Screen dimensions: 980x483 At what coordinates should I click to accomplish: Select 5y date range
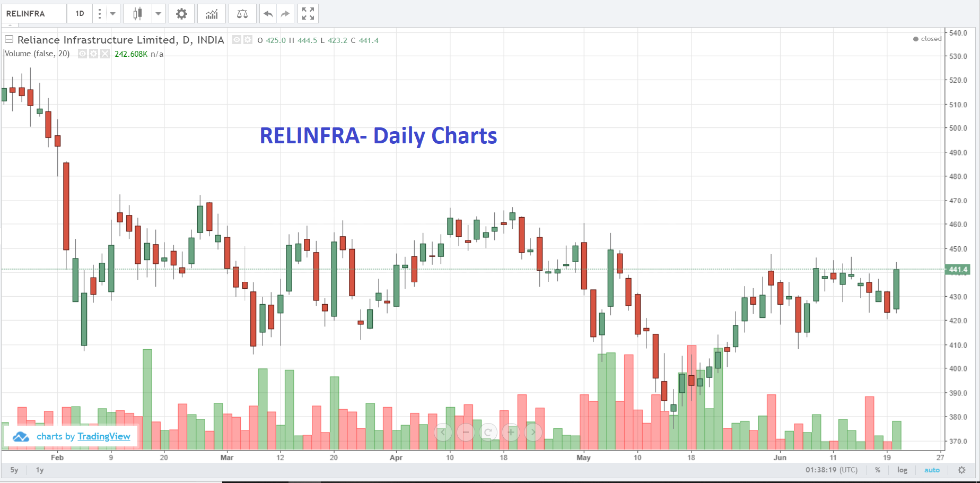(x=14, y=470)
